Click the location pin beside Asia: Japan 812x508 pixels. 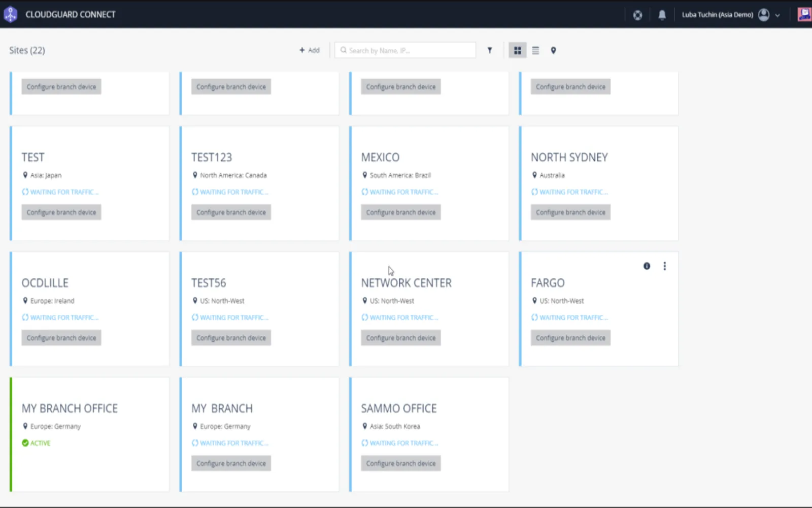pos(25,175)
